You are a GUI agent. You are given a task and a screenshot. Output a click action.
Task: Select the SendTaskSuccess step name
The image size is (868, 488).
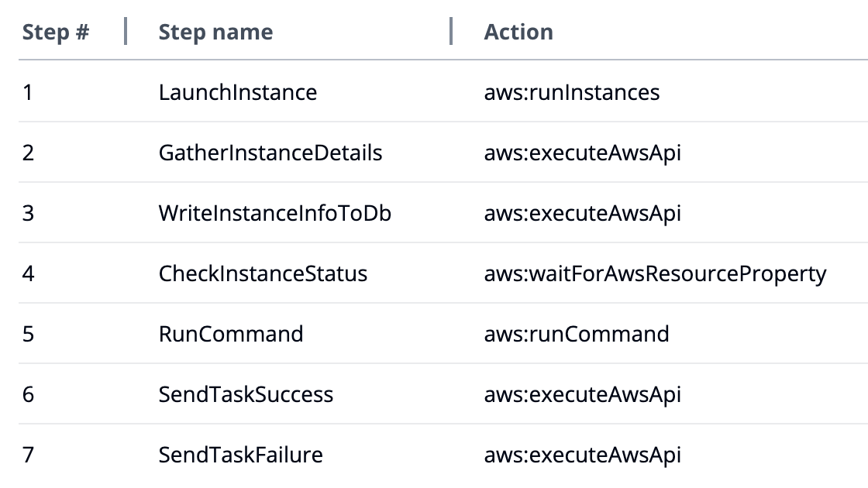[246, 395]
